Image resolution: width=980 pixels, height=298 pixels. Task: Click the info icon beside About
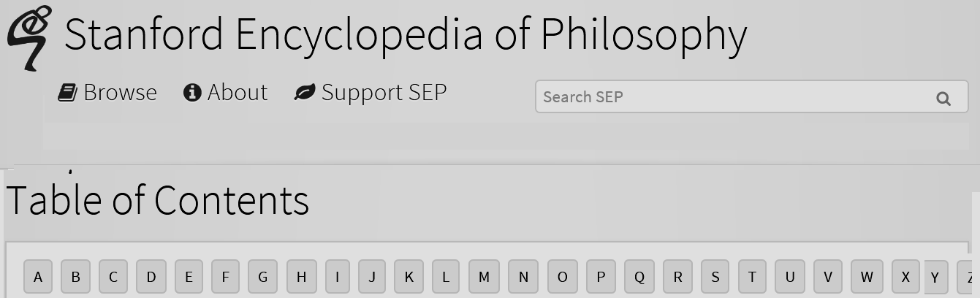click(x=192, y=93)
